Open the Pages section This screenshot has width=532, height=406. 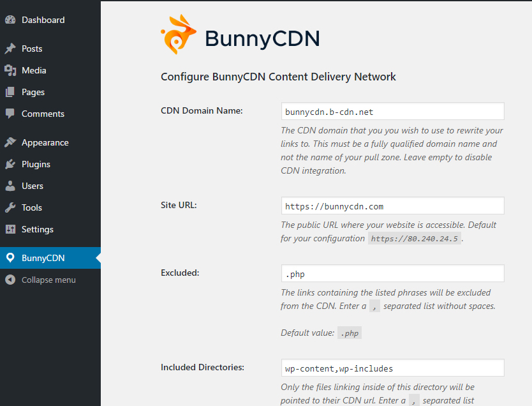[50, 92]
